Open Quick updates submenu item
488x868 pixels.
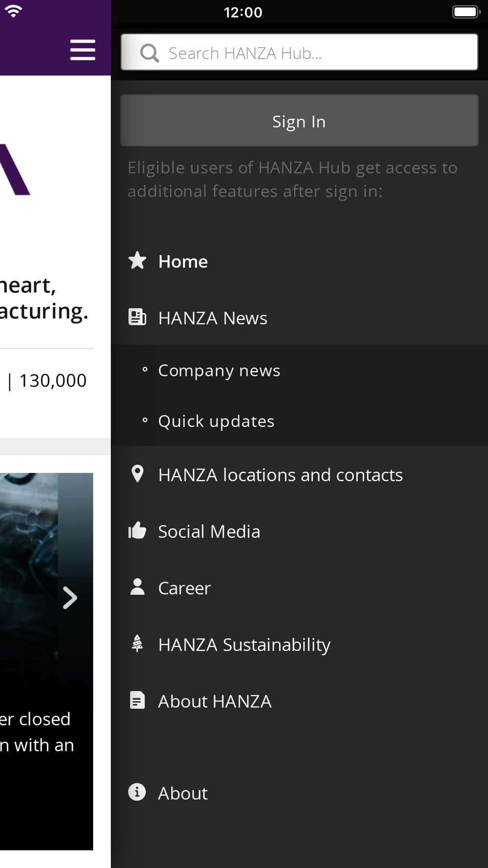[216, 421]
